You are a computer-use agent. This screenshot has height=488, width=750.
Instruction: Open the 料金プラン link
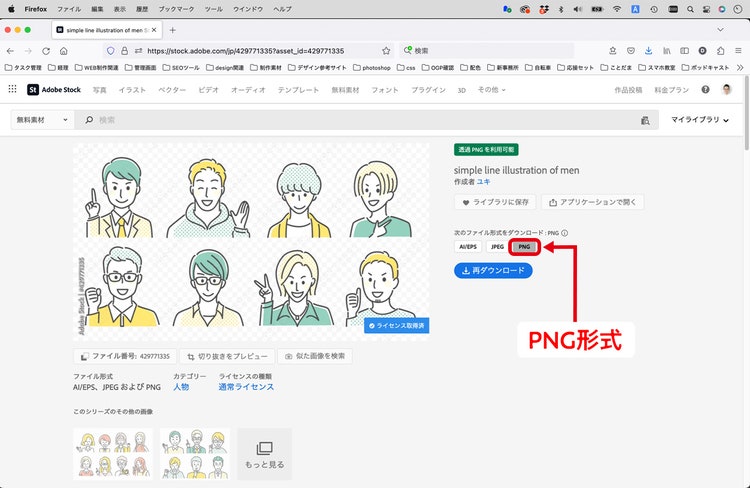[x=671, y=90]
